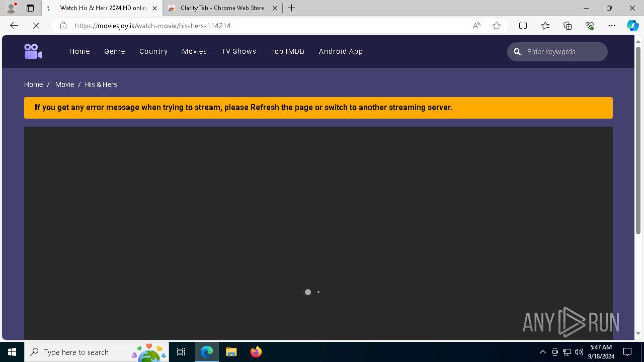The image size is (644, 362).
Task: Click the taskbar search box
Action: coord(97,352)
